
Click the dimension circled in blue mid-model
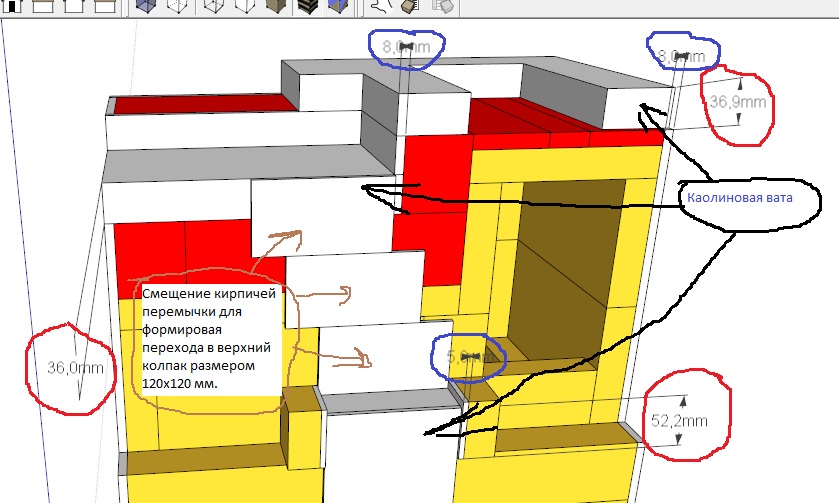tap(465, 356)
